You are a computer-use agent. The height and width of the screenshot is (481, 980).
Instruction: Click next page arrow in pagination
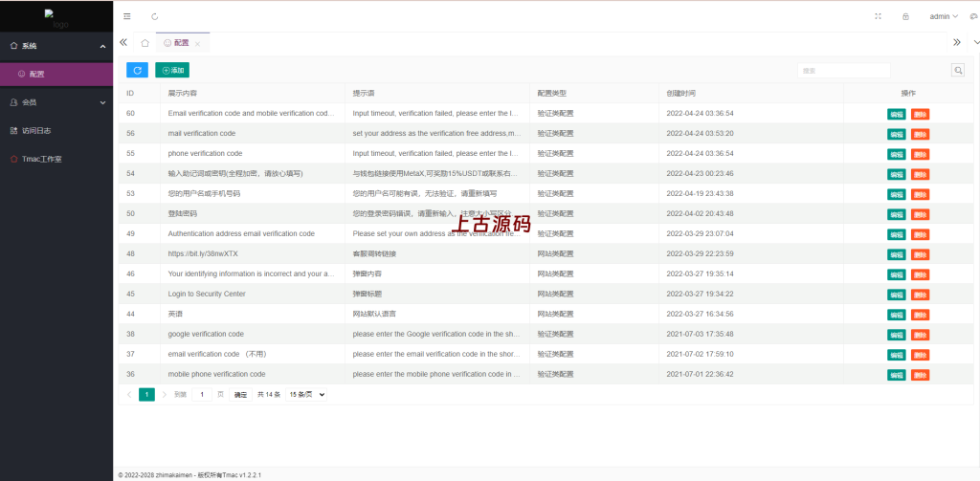point(165,395)
